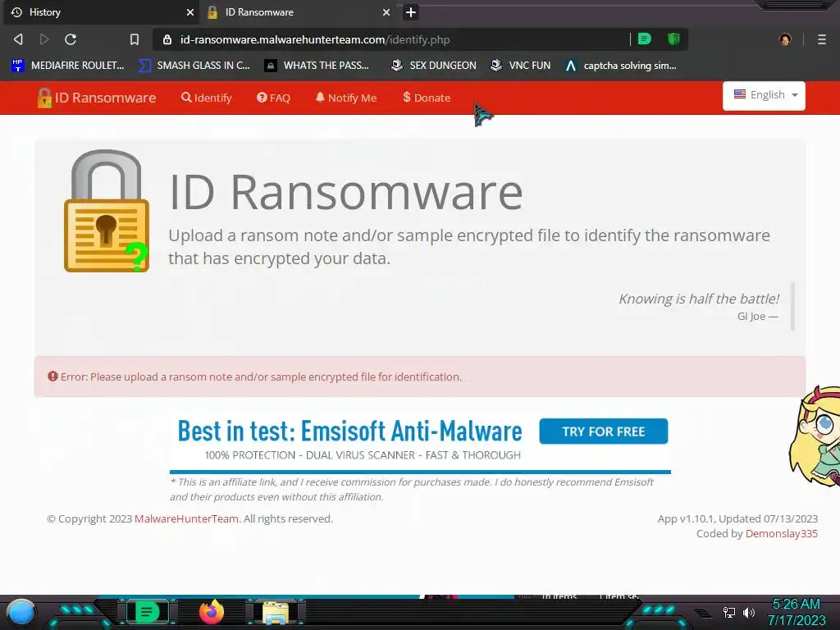840x630 pixels.
Task: Open WHATS THE PASS... bookmark
Action: tap(317, 66)
